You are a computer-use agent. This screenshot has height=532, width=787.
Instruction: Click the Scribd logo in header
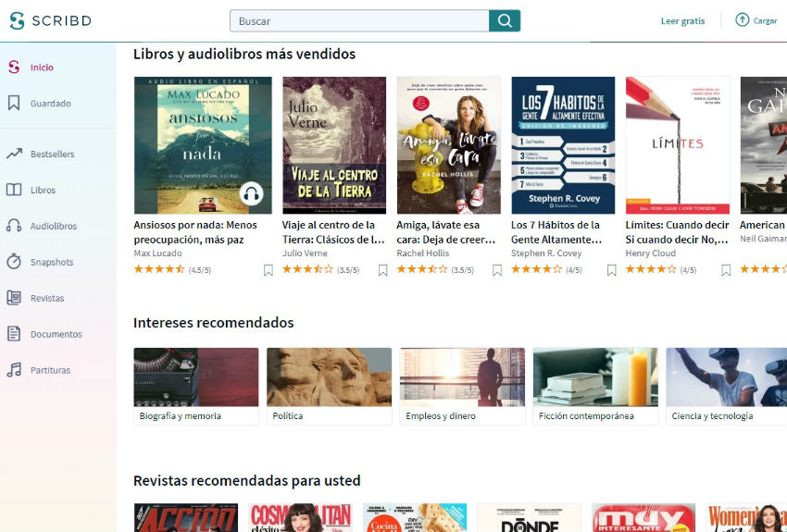click(51, 20)
